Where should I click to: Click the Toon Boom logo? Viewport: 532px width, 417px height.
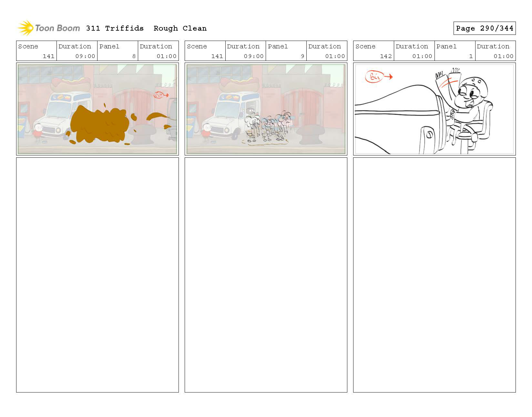point(48,28)
